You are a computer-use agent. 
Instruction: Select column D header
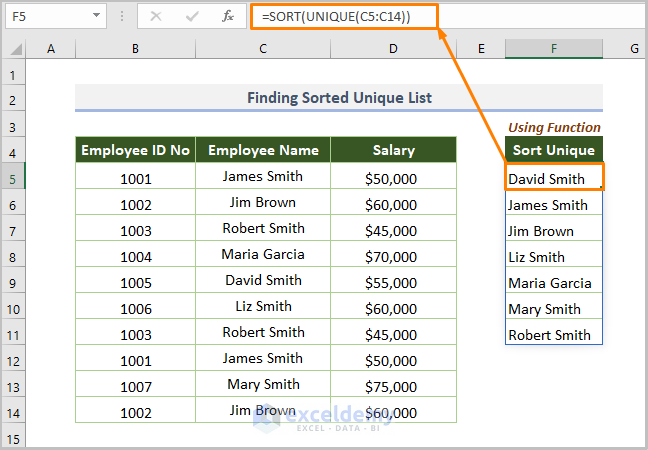coord(393,49)
